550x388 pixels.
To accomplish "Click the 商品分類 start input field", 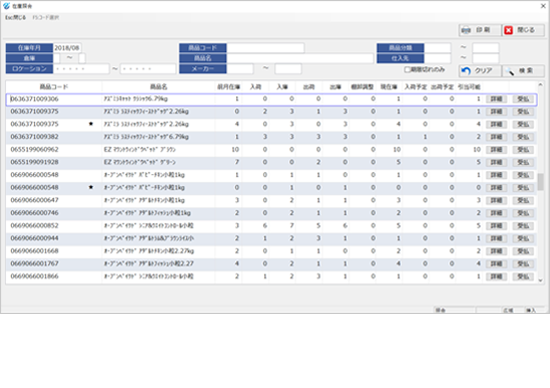I will tap(437, 48).
